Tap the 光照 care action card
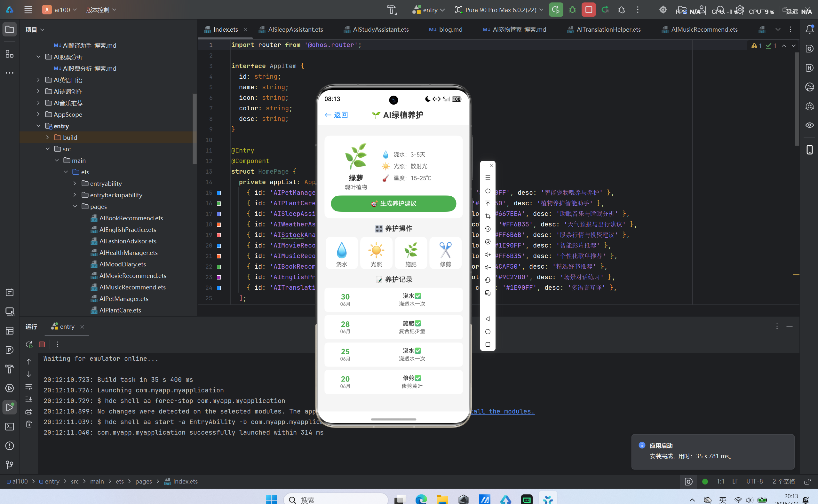The height and width of the screenshot is (504, 818). [x=376, y=253]
